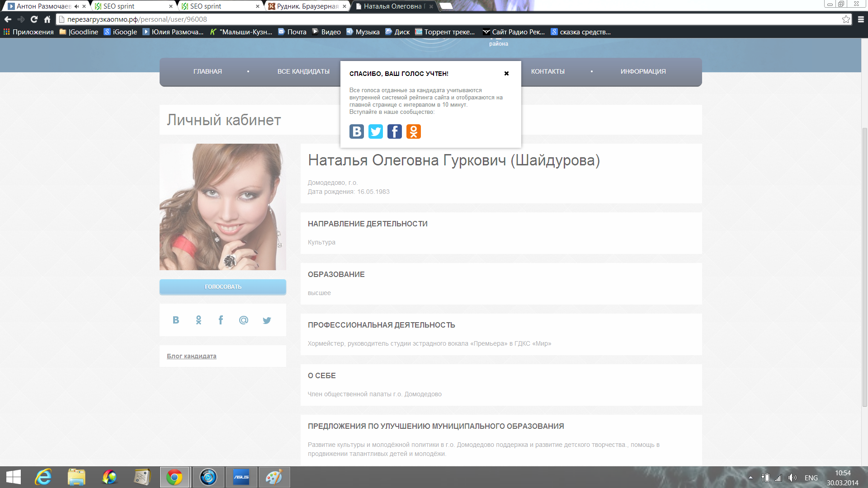
Task: Go to ГЛАВНАЯ menu item
Action: click(208, 71)
